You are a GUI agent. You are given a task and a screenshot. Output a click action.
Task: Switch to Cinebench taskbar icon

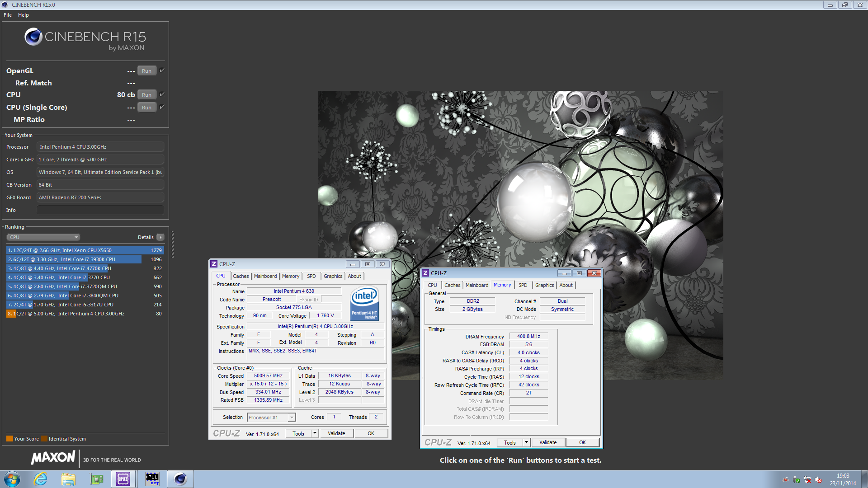[180, 479]
